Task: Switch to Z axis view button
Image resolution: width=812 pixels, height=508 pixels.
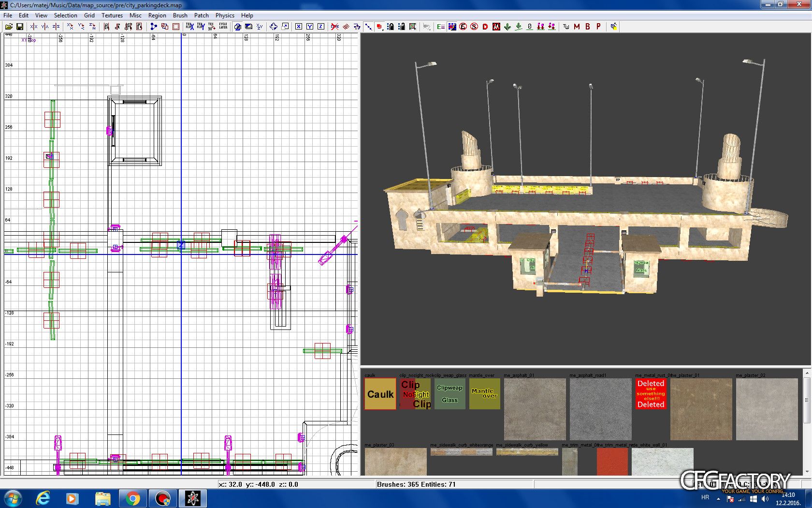Action: pos(320,27)
